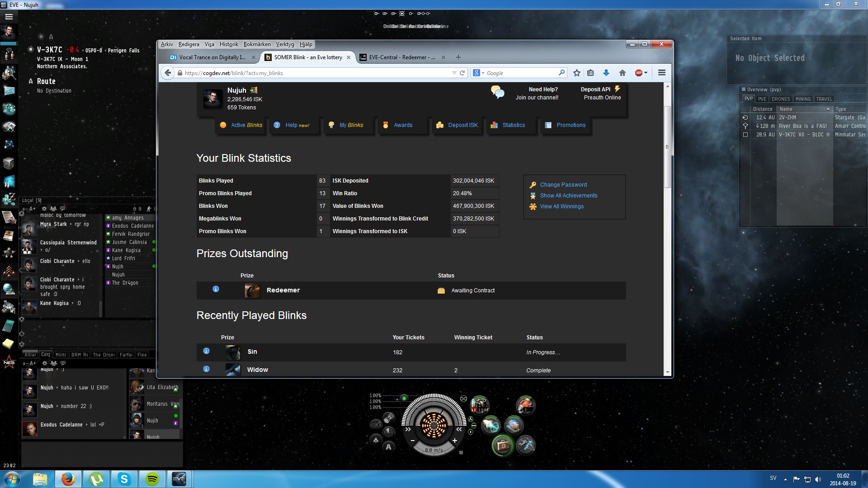Open the Adblock Plus dropdown arrow

point(646,73)
